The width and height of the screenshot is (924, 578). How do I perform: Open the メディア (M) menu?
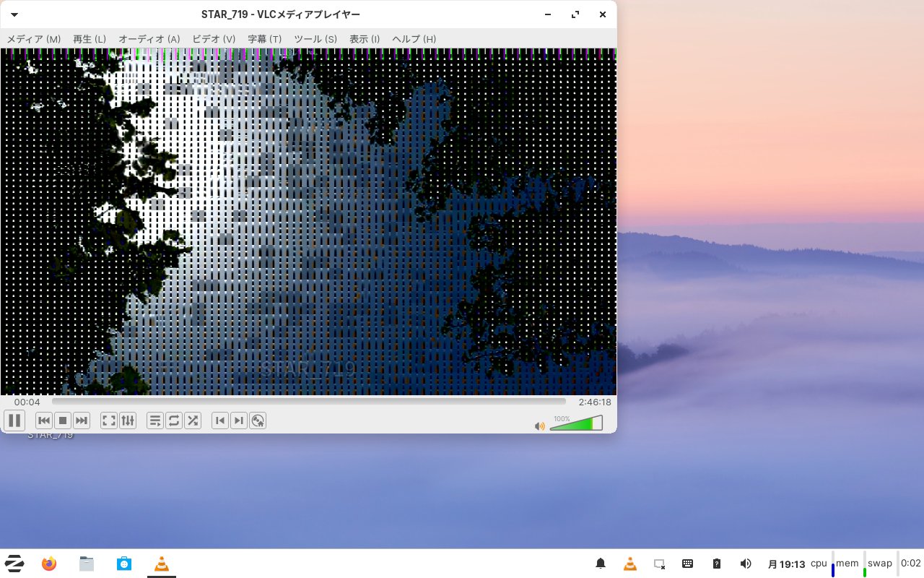[x=34, y=39]
